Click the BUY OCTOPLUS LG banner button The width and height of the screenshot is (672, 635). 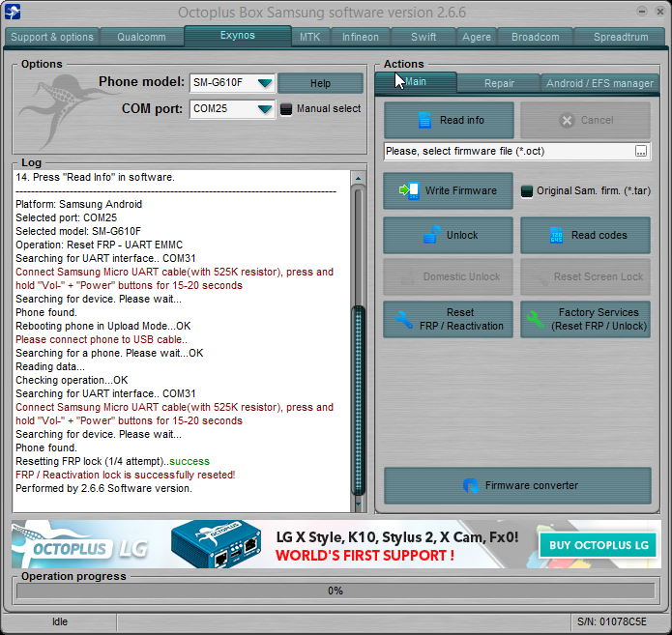point(599,545)
